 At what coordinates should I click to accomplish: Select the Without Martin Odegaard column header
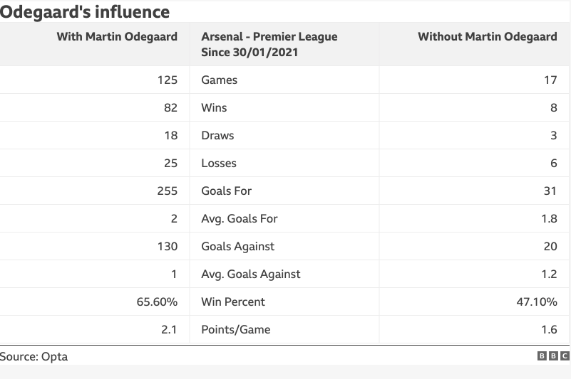coord(487,37)
